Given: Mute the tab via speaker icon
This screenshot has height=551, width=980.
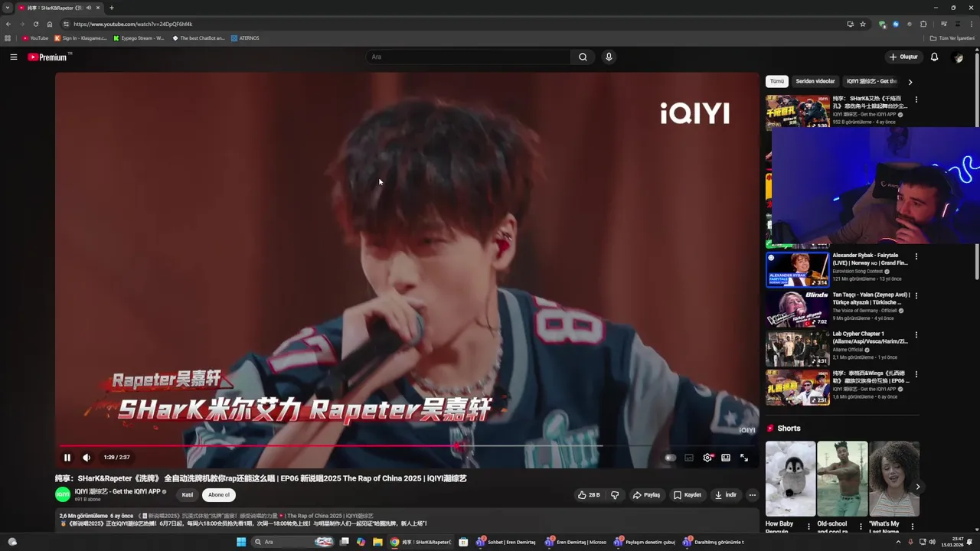Looking at the screenshot, I should [89, 8].
